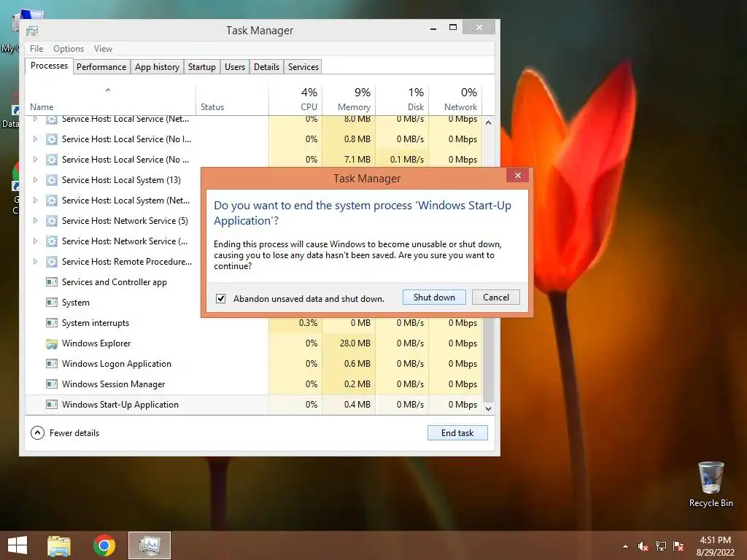
Task: Click scrollbar down arrow in process list
Action: pos(488,408)
